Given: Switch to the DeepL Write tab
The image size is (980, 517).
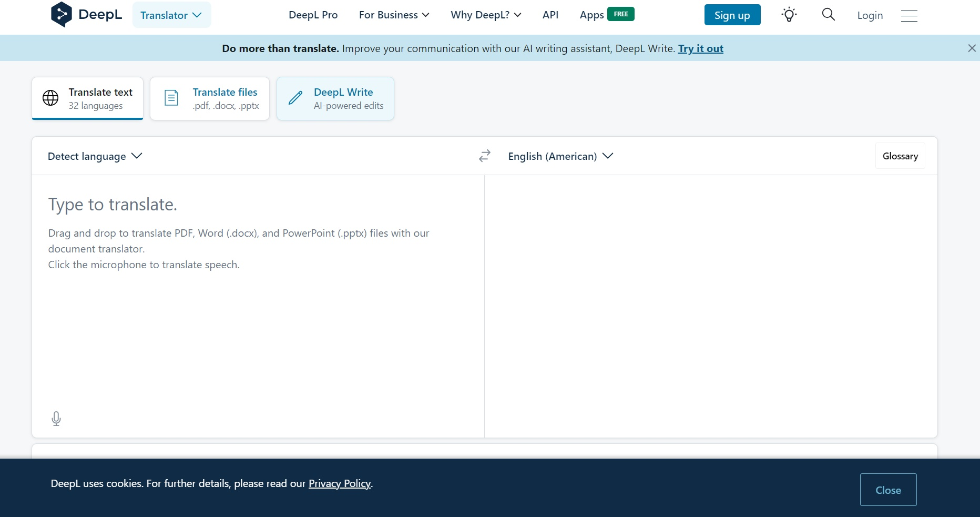Looking at the screenshot, I should click(335, 98).
